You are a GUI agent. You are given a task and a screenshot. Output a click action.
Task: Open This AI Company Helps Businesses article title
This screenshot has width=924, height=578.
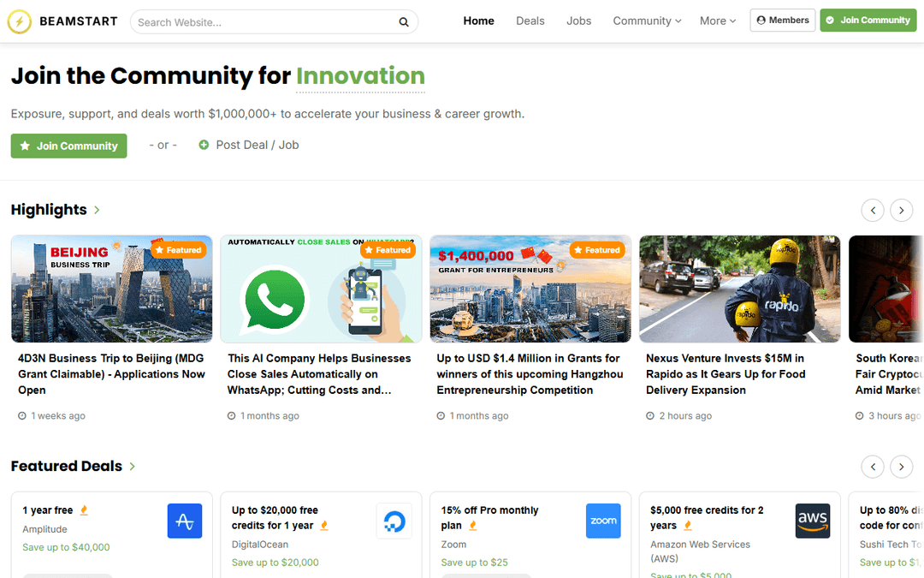[x=319, y=374]
